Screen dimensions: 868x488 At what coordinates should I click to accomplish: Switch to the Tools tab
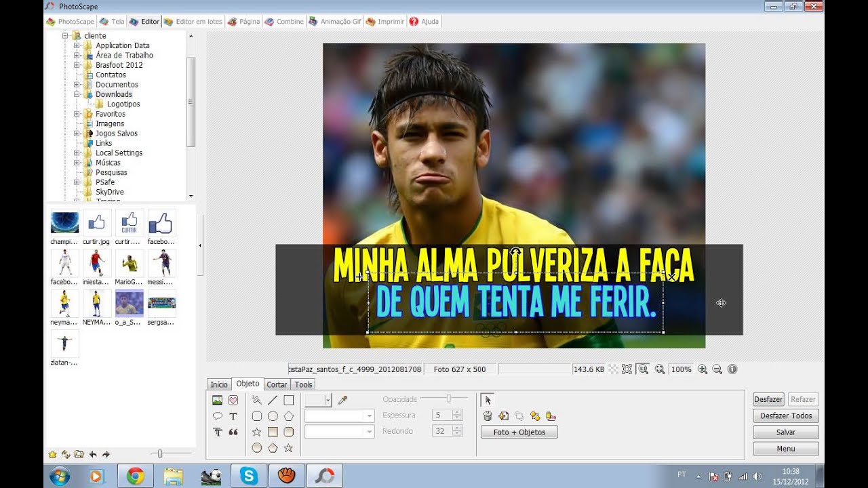click(303, 384)
